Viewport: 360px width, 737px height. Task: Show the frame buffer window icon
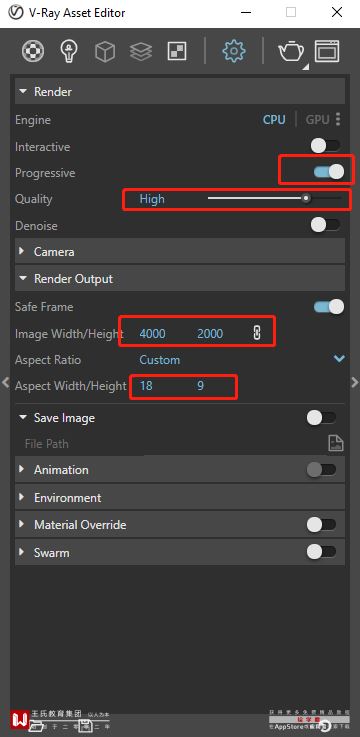tap(327, 51)
